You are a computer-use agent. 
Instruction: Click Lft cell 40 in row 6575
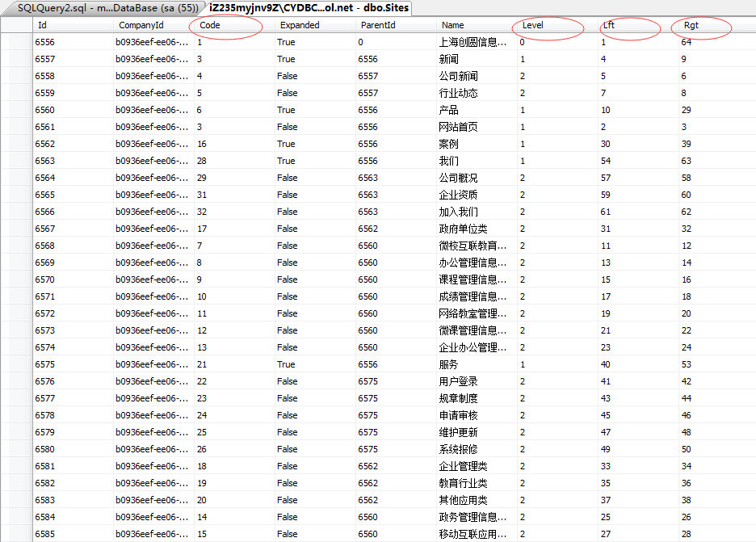click(x=638, y=364)
